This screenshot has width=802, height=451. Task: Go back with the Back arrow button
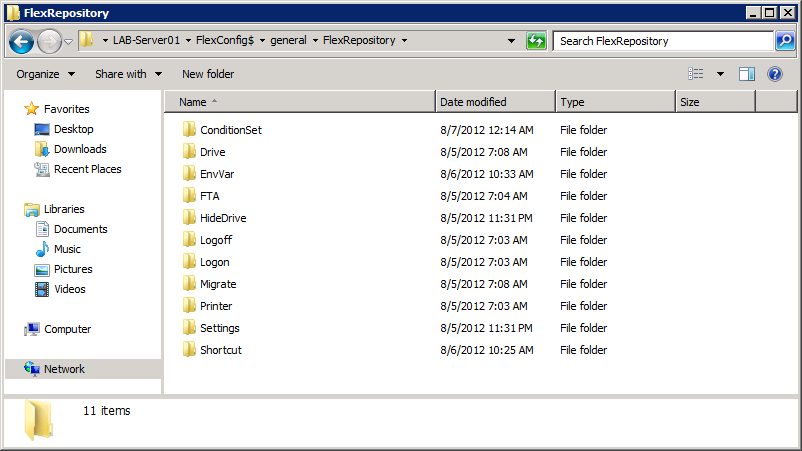coord(21,41)
